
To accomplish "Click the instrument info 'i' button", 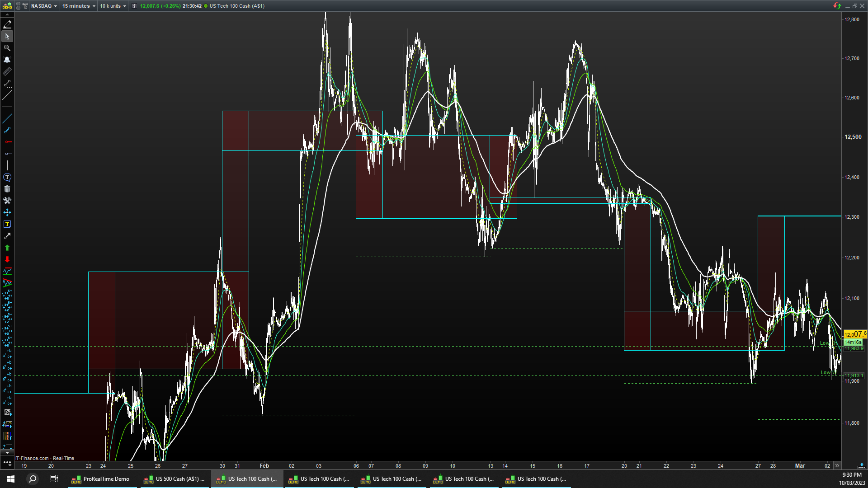I will [134, 6].
